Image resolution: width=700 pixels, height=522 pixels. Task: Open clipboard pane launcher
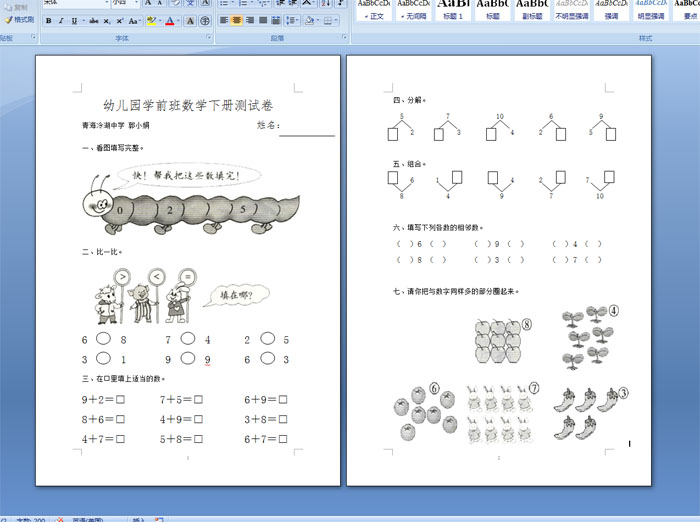click(33, 38)
